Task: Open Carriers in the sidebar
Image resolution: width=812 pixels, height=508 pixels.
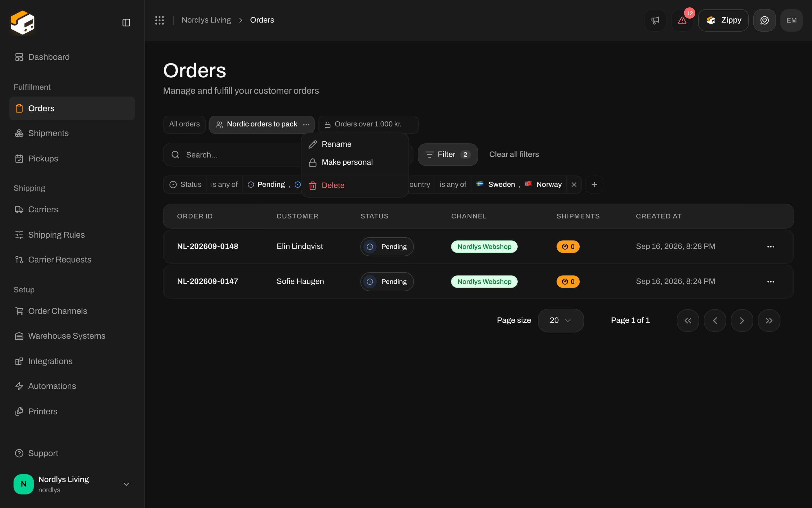Action: click(72, 209)
